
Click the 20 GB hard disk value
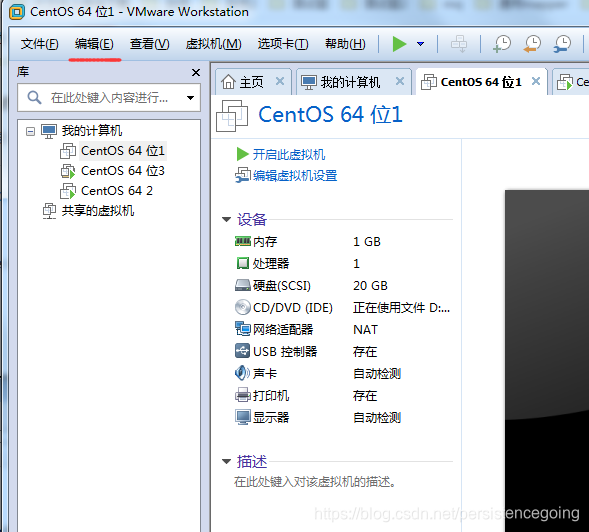tap(370, 286)
